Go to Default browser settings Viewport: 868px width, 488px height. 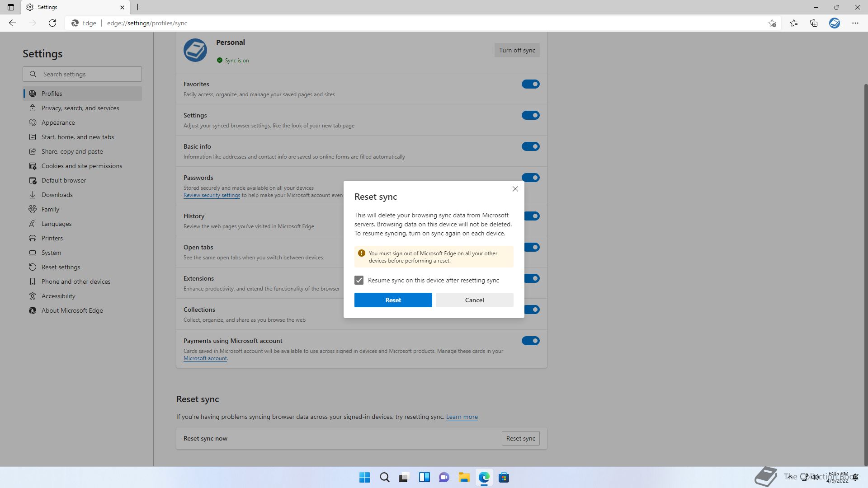pyautogui.click(x=82, y=180)
